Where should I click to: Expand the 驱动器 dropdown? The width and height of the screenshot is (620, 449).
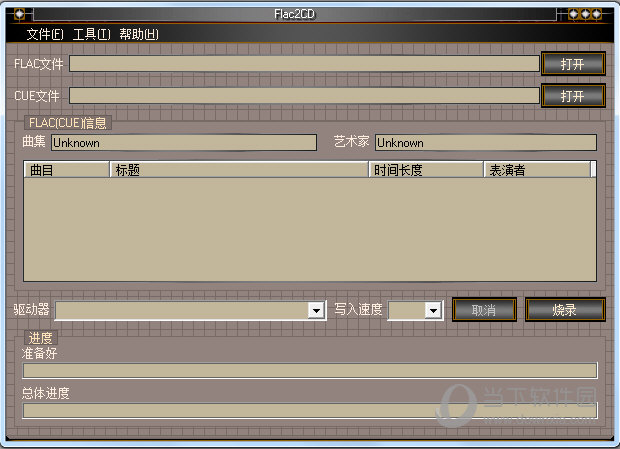(x=316, y=310)
